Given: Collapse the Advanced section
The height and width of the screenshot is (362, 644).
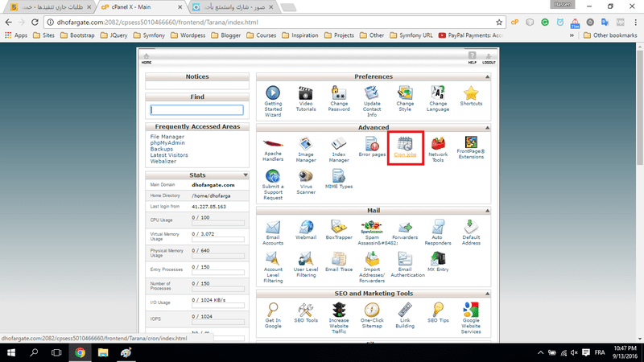Looking at the screenshot, I should pyautogui.click(x=487, y=128).
